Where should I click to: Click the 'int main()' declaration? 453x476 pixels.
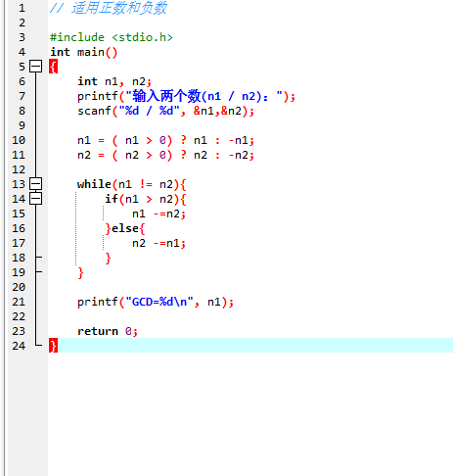coord(83,52)
